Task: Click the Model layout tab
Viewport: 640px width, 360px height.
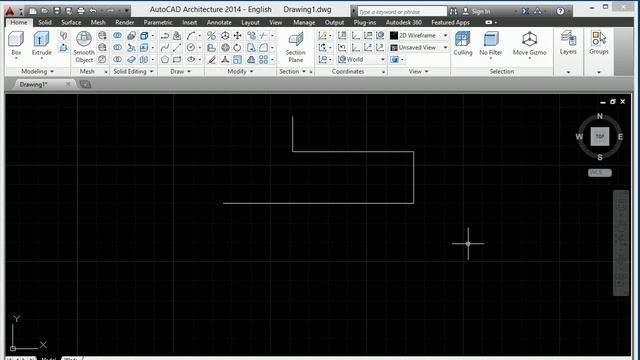Action: (49, 358)
